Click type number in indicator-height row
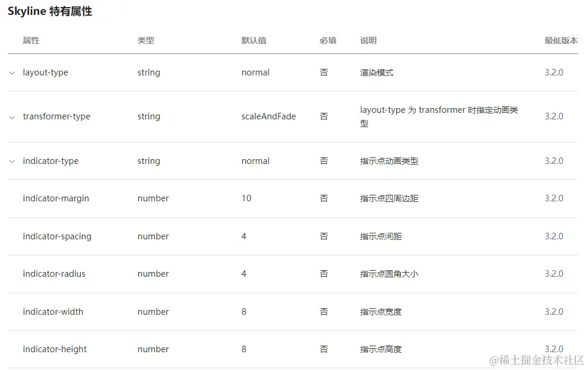Image resolution: width=588 pixels, height=370 pixels. [153, 349]
